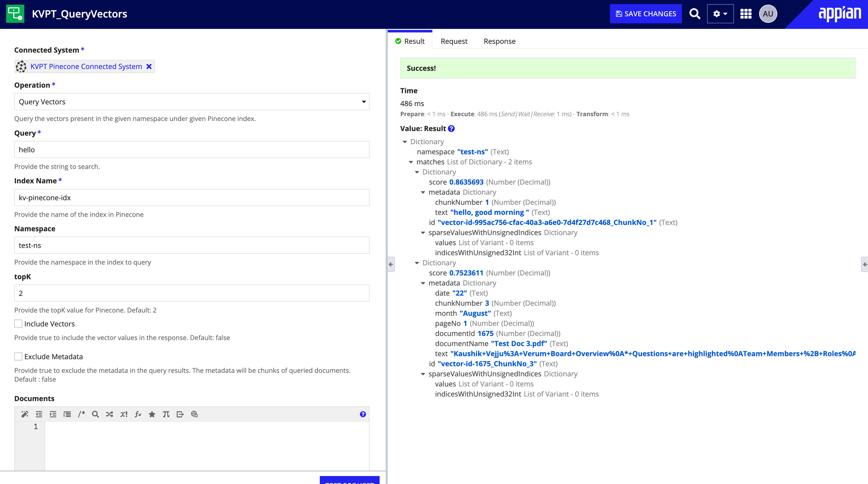
Task: Click the month value "August"
Action: click(475, 313)
